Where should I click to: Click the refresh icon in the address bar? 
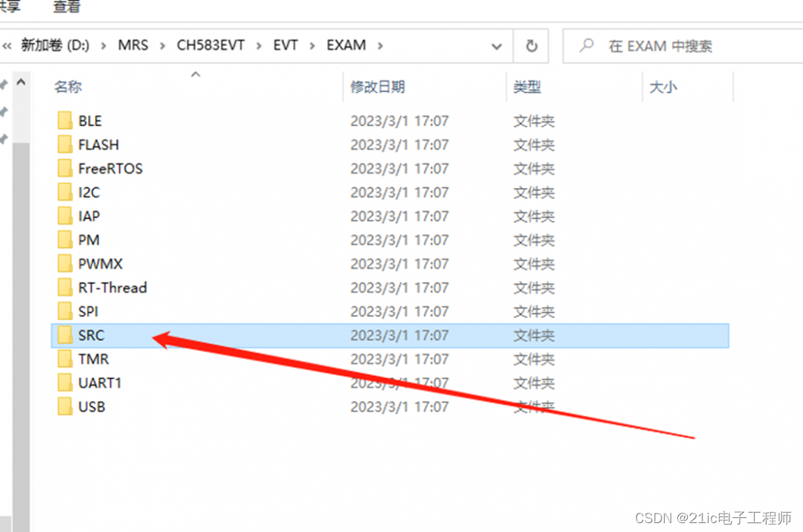click(x=531, y=45)
